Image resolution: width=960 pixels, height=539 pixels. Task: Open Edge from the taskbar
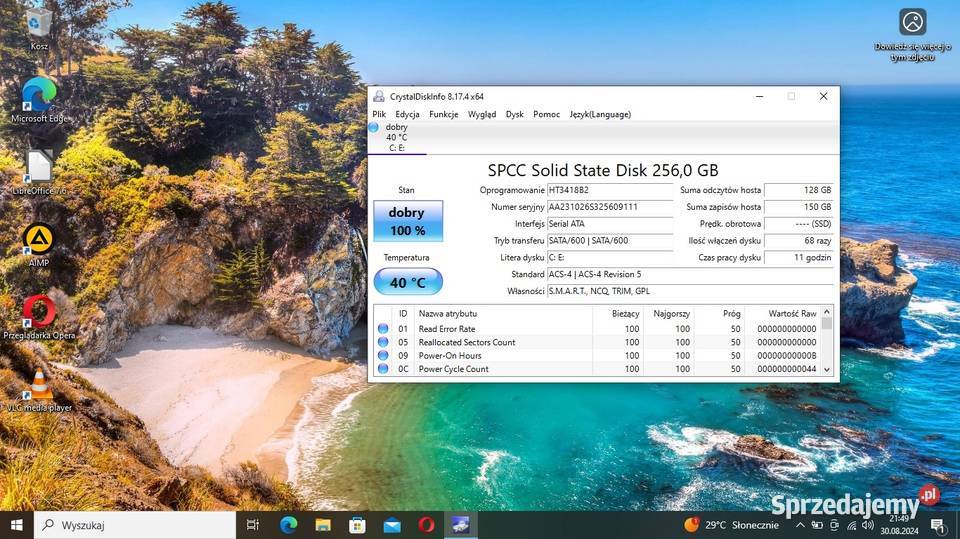(288, 525)
